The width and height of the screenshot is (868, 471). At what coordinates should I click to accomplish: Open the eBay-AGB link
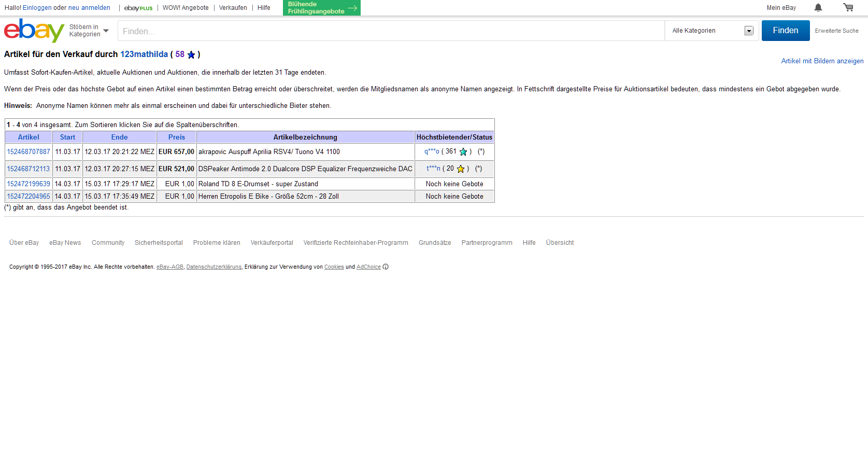click(170, 267)
